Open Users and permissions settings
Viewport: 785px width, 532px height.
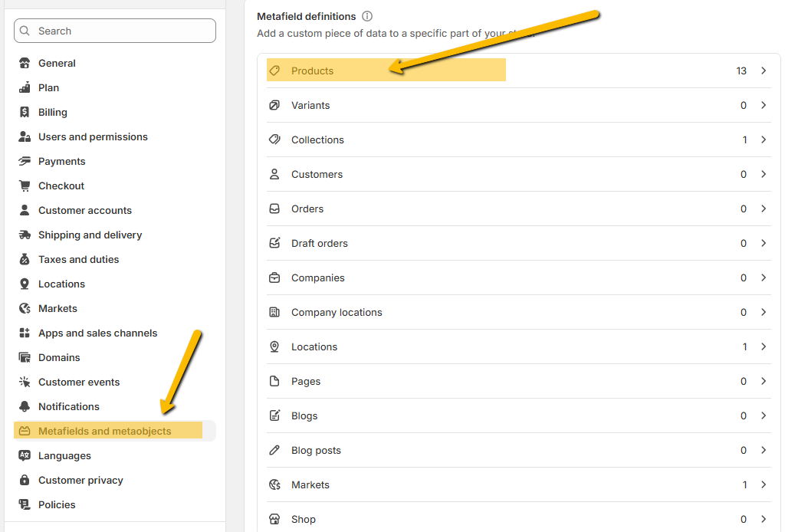click(93, 136)
